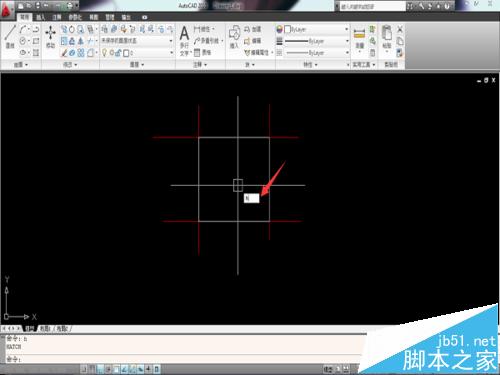The image size is (500, 375).
Task: Select the Layout1 tab at bottom
Action: [45, 329]
